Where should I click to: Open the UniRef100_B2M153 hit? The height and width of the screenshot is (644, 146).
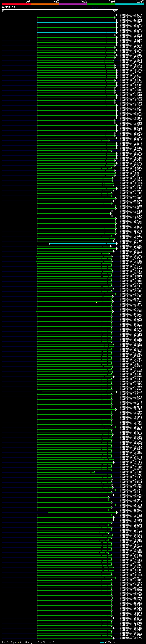tap(131, 20)
